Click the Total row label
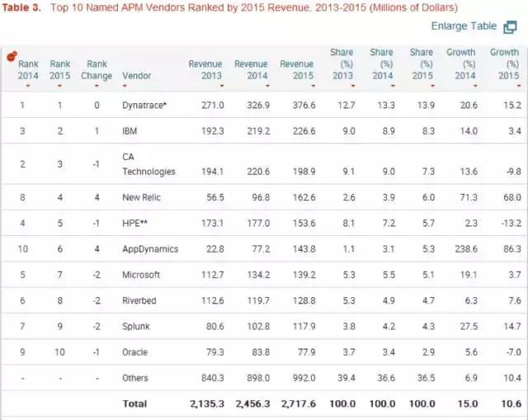The height and width of the screenshot is (420, 528). (x=134, y=403)
